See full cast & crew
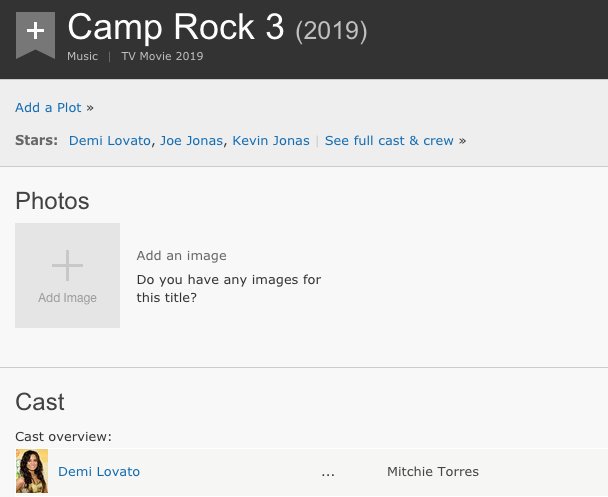This screenshot has height=497, width=608. tap(389, 140)
